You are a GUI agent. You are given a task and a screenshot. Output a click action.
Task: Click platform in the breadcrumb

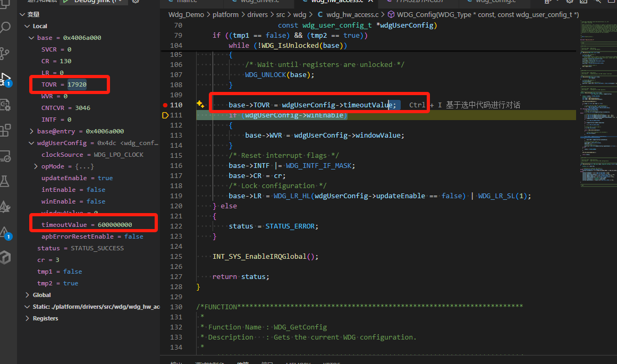click(x=225, y=14)
